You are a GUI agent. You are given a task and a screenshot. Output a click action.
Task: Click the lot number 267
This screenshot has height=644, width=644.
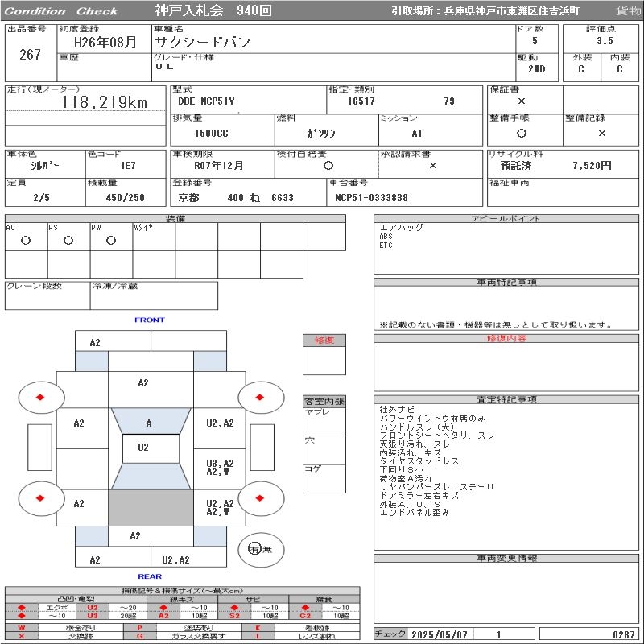pyautogui.click(x=30, y=55)
